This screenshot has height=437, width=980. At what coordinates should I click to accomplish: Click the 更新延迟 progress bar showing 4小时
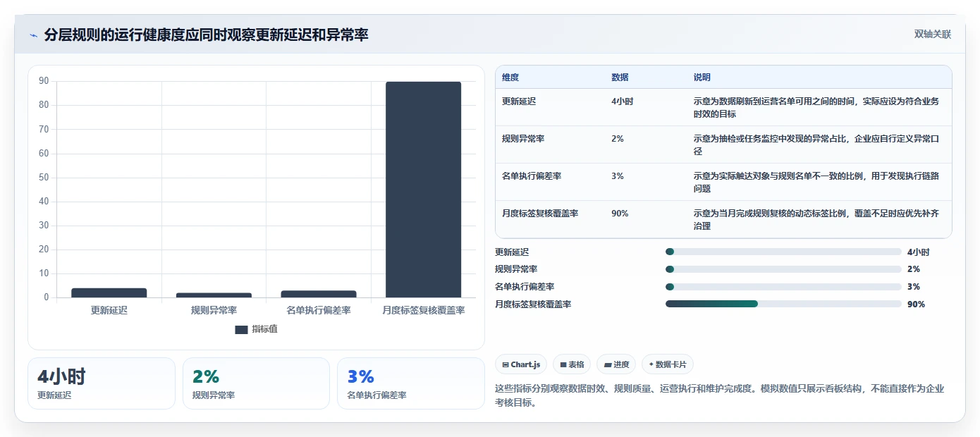point(783,252)
